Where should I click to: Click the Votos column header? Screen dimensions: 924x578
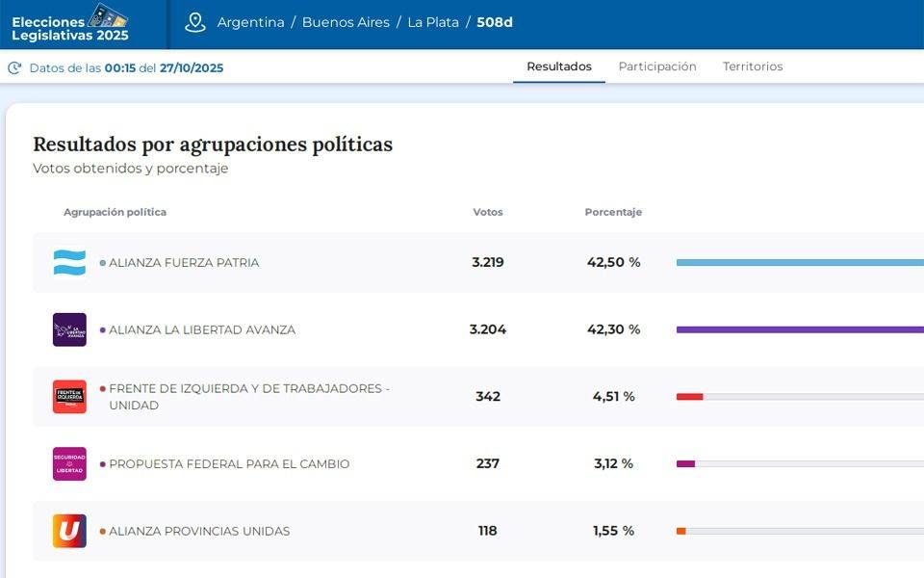click(x=488, y=212)
